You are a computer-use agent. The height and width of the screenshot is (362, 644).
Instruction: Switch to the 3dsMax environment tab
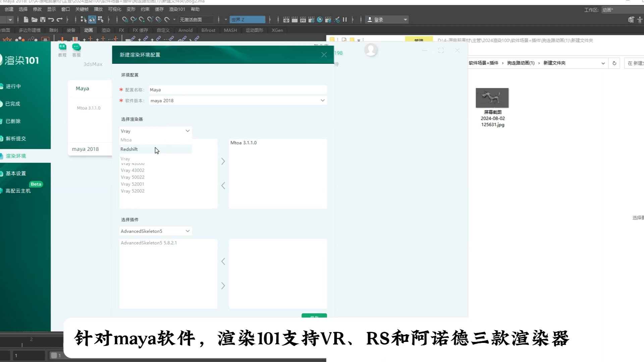pos(93,64)
